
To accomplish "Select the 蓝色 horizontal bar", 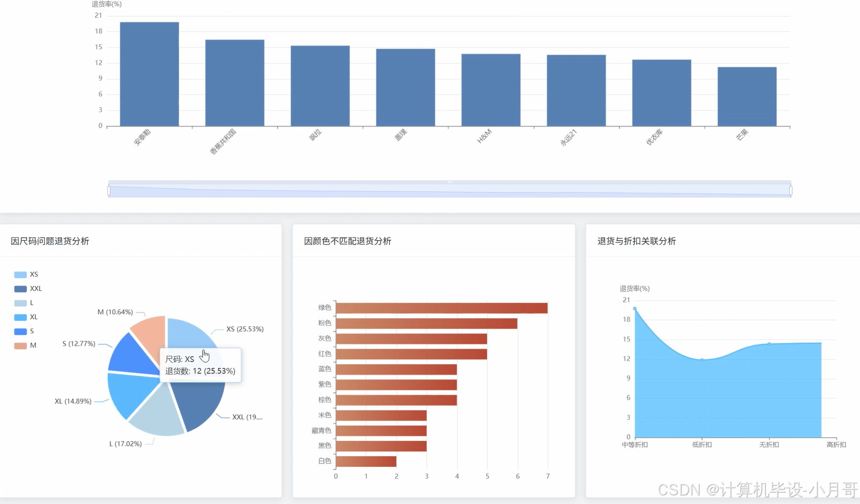I will pos(396,369).
